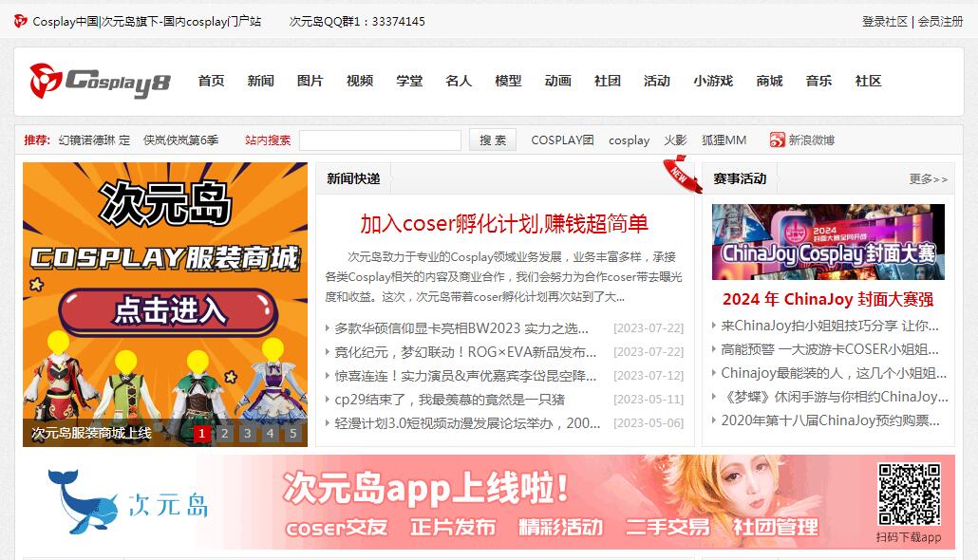This screenshot has width=978, height=560.
Task: Switch the slideshow to slide 4
Action: (270, 434)
